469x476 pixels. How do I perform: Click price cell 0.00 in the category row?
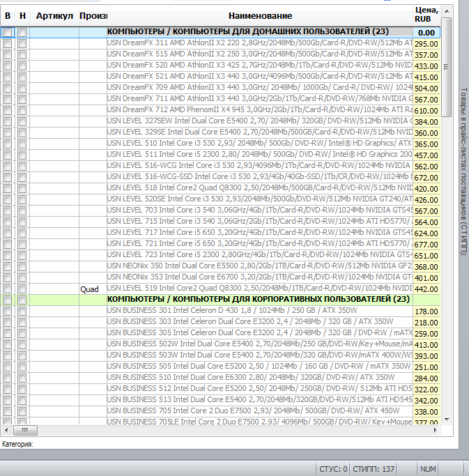[426, 33]
